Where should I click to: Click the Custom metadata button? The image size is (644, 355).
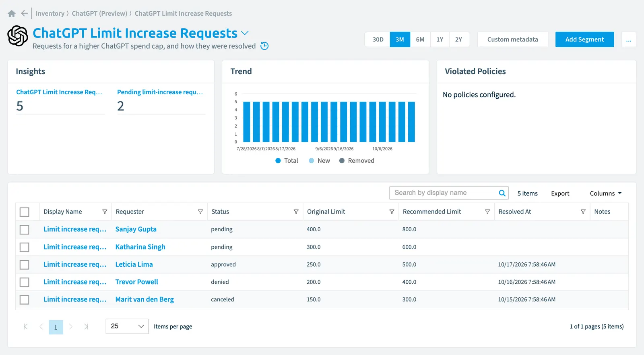[512, 39]
